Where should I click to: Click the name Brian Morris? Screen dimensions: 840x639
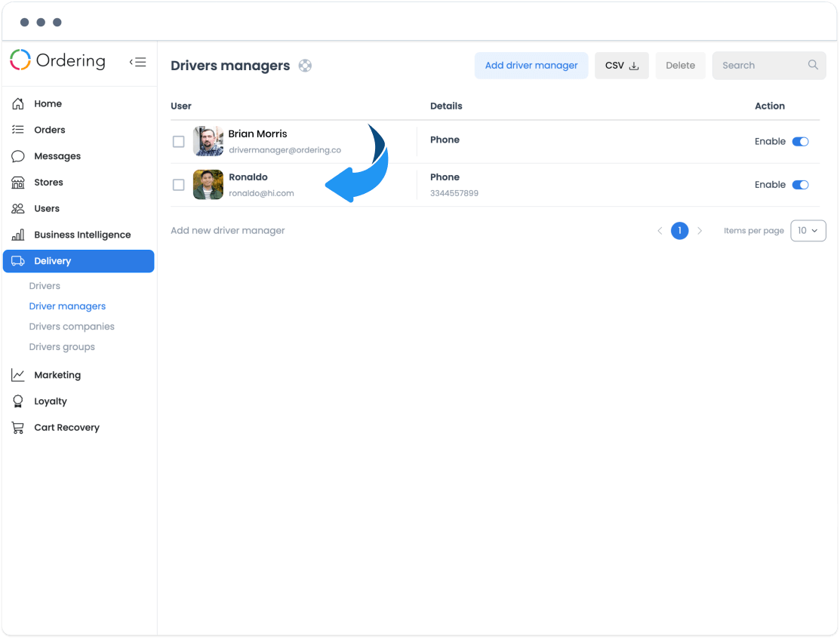click(257, 134)
